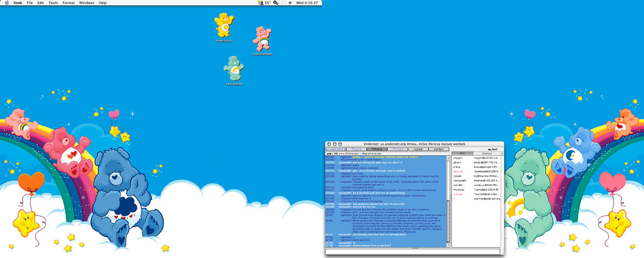Open the miscellaneous desktop folder icon
The width and height of the screenshot is (644, 258).
tap(262, 39)
